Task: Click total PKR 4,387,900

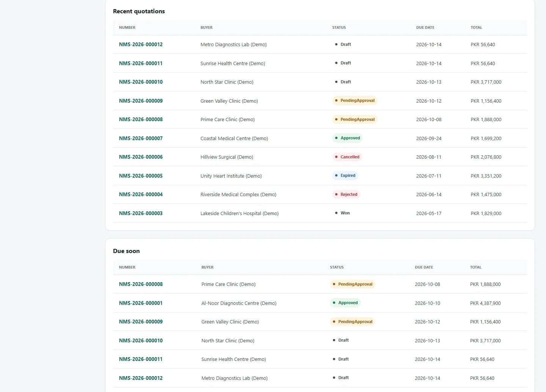Action: click(485, 303)
